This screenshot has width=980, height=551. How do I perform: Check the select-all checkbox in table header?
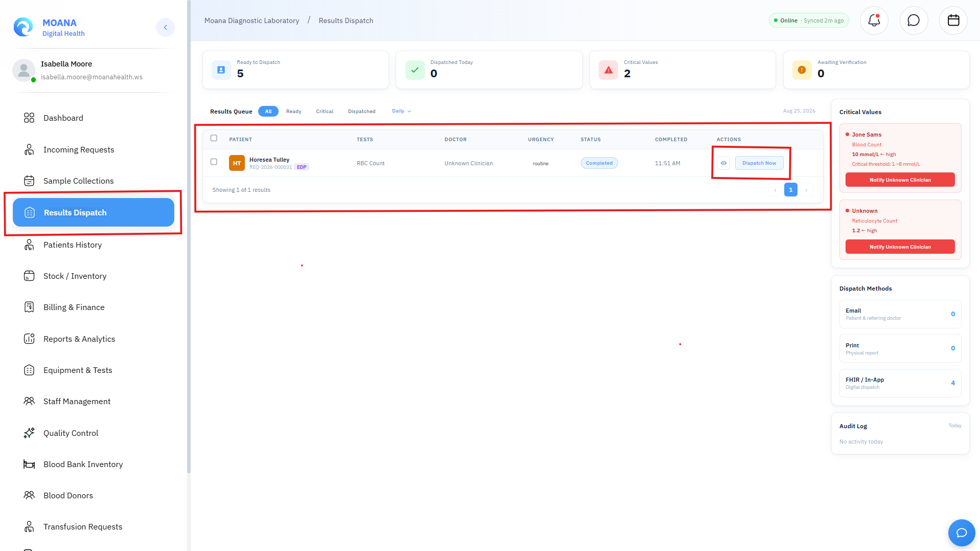pyautogui.click(x=214, y=138)
